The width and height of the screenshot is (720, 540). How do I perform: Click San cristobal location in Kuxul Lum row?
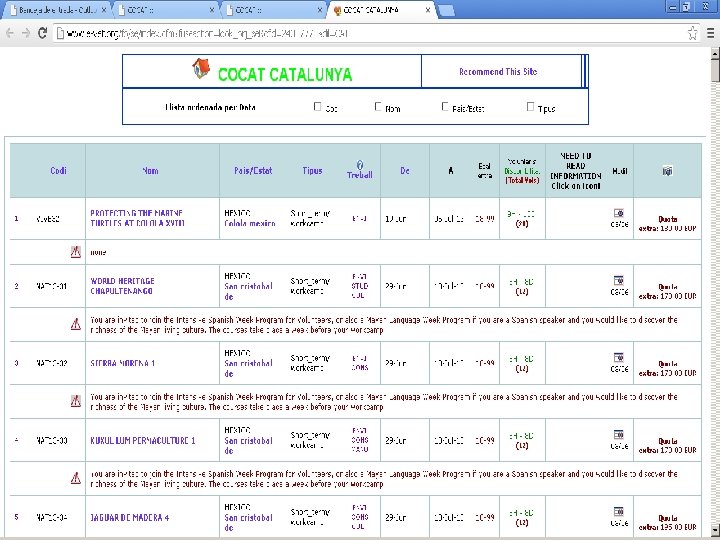pyautogui.click(x=248, y=445)
